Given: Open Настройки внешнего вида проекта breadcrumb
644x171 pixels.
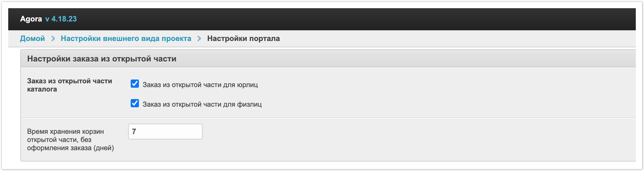Looking at the screenshot, I should 126,38.
